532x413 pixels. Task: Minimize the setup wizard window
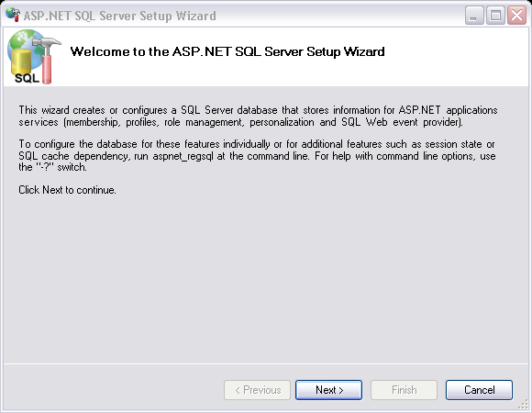tap(474, 16)
